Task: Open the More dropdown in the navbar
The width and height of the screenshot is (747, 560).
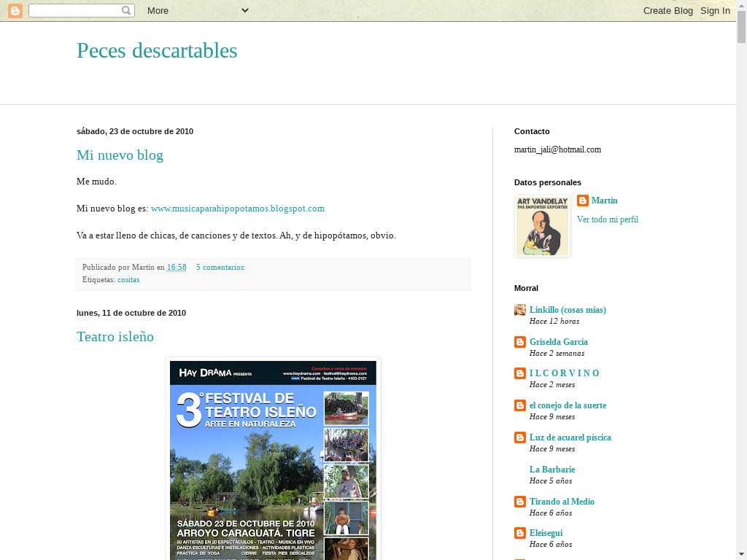Action: (197, 10)
